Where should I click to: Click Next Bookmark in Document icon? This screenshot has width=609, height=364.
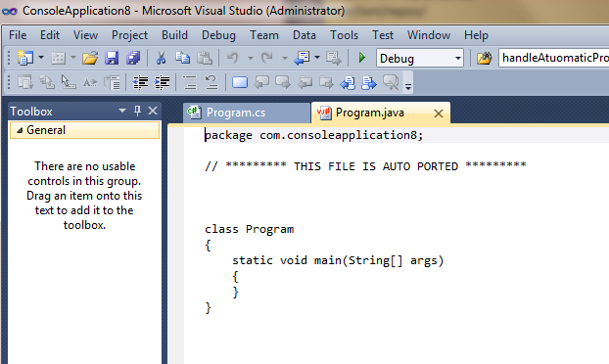pos(369,82)
